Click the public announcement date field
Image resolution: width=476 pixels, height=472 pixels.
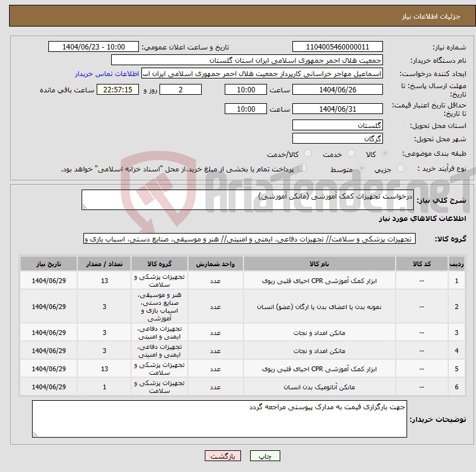tap(94, 46)
